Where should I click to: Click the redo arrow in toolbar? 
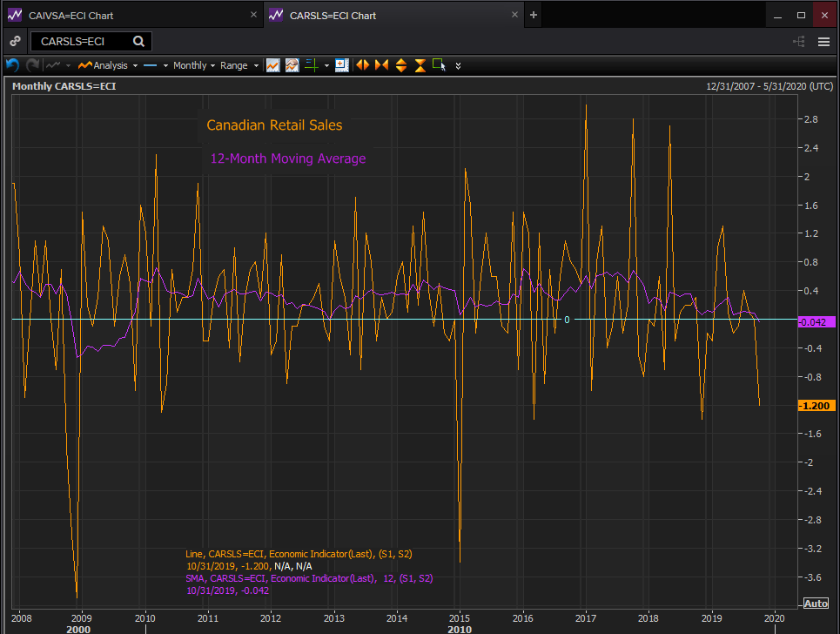point(33,65)
